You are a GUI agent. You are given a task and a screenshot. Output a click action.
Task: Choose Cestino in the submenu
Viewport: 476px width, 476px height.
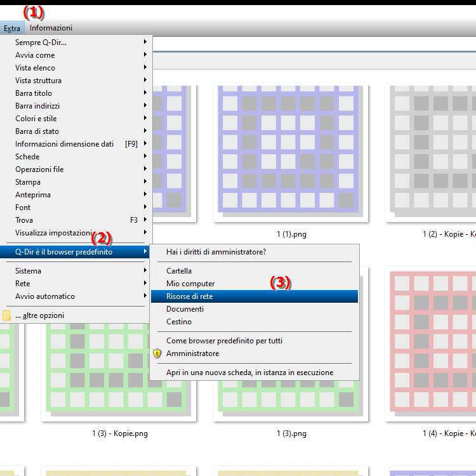(255, 322)
